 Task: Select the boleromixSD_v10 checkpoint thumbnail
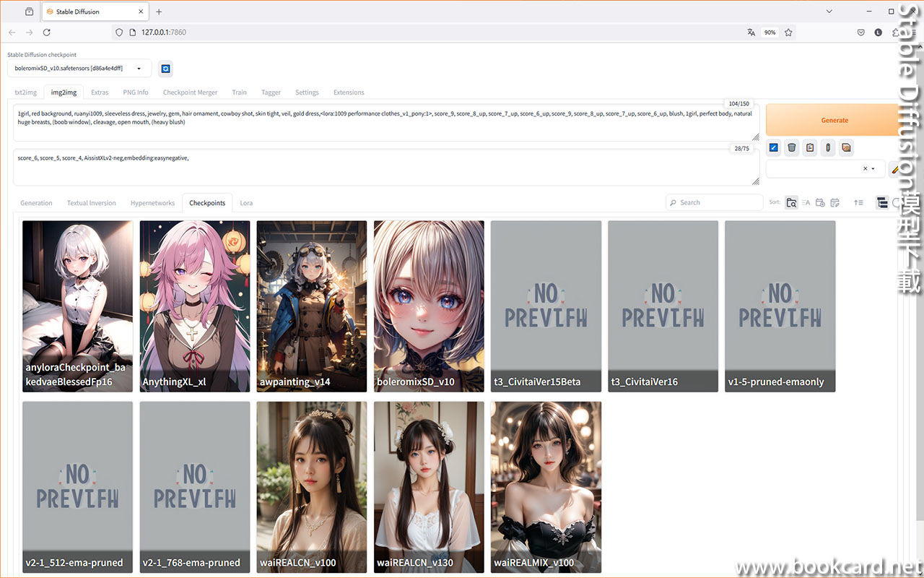428,306
